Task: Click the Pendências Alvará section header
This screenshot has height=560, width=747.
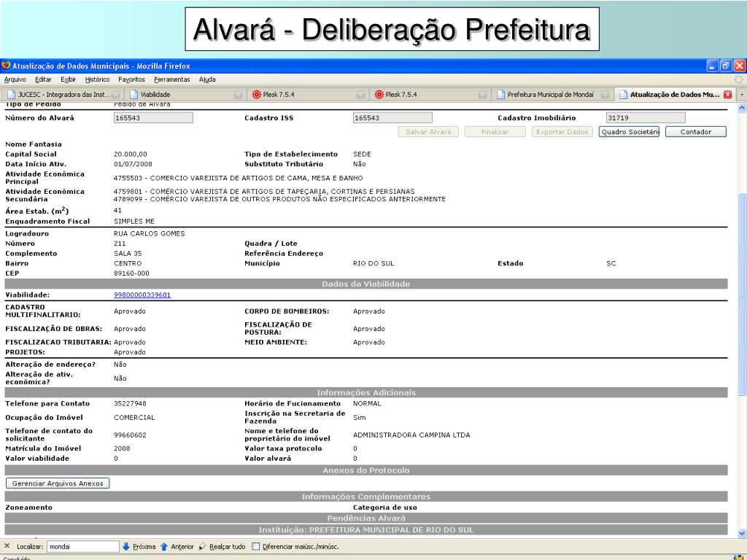Action: pyautogui.click(x=366, y=518)
